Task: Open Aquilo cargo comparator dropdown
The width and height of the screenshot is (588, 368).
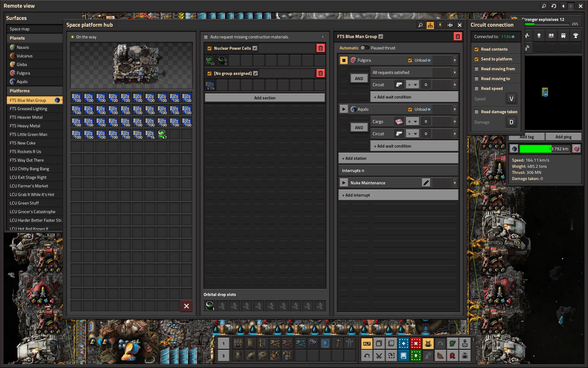Action: coord(412,121)
